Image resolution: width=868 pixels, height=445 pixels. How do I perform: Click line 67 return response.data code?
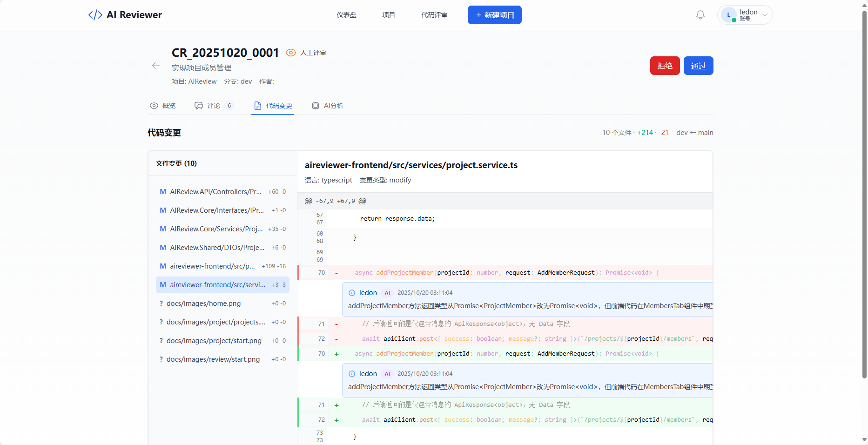[x=397, y=219]
